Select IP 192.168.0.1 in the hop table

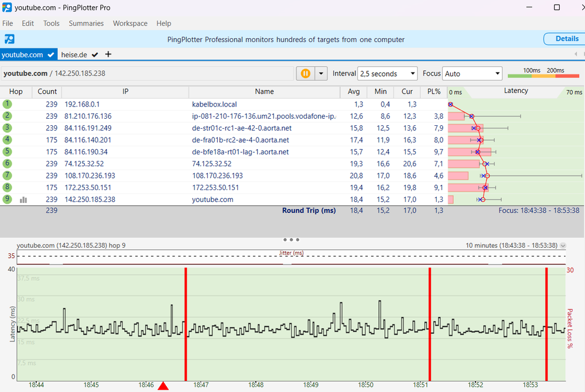point(82,104)
